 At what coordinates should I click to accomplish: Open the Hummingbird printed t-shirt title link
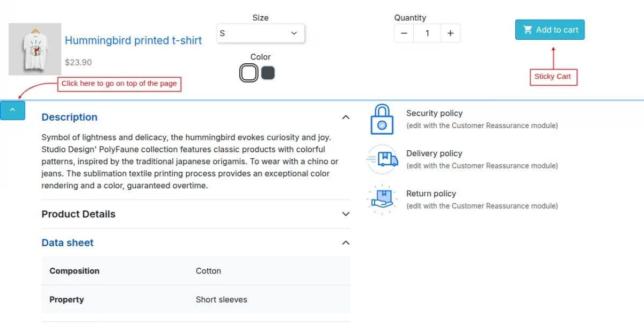click(133, 40)
